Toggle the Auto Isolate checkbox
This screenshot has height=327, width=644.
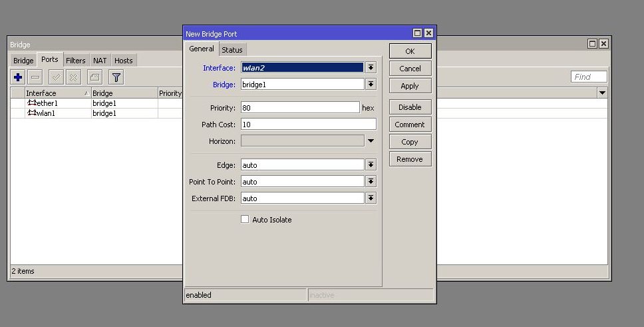[245, 219]
